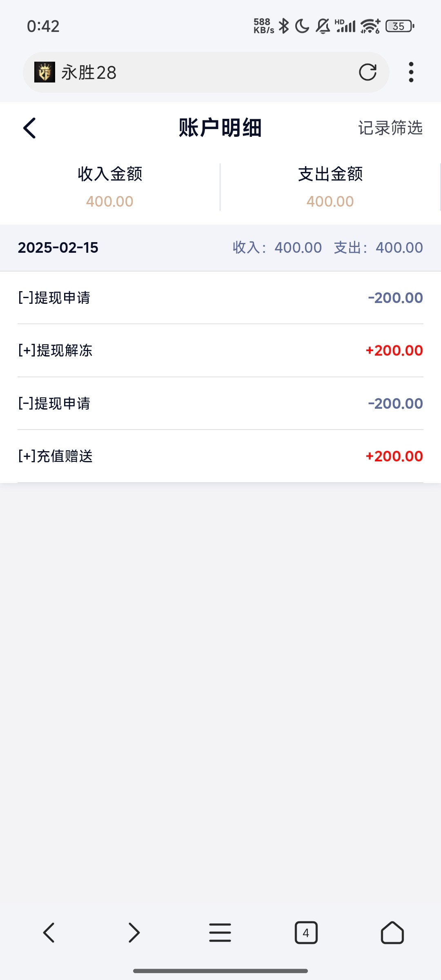Viewport: 441px width, 980px height.
Task: Reload the page with the refresh icon
Action: tap(367, 72)
